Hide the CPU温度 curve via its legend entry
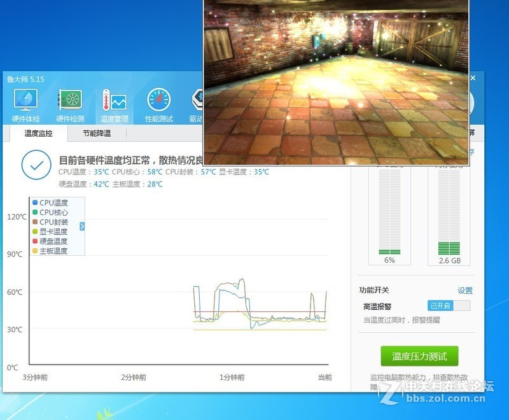The height and width of the screenshot is (420, 509). pyautogui.click(x=51, y=202)
